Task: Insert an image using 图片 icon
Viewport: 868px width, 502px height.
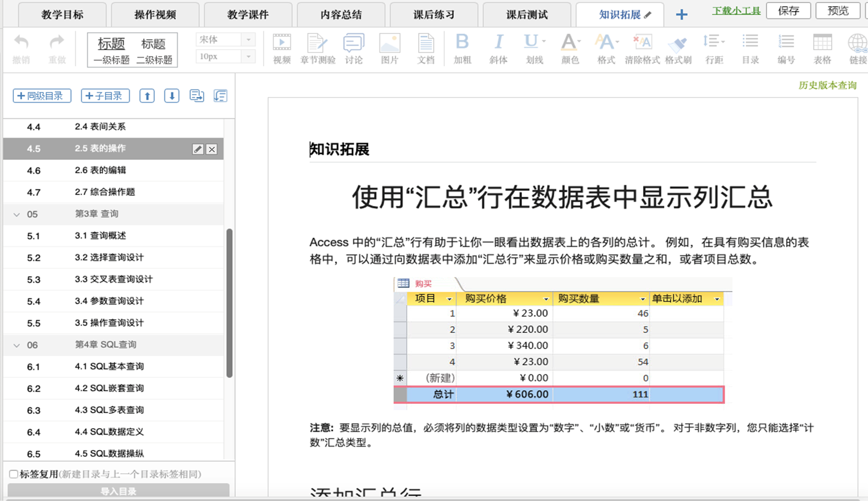Action: point(389,48)
